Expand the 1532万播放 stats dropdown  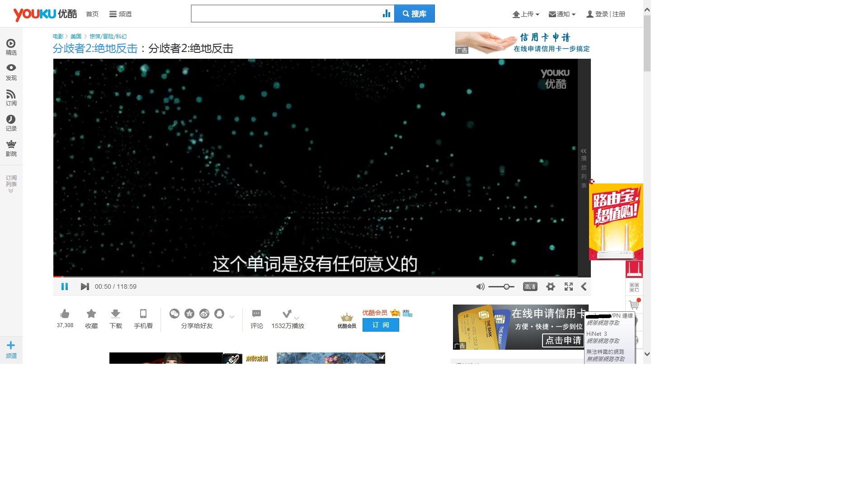coord(297,318)
